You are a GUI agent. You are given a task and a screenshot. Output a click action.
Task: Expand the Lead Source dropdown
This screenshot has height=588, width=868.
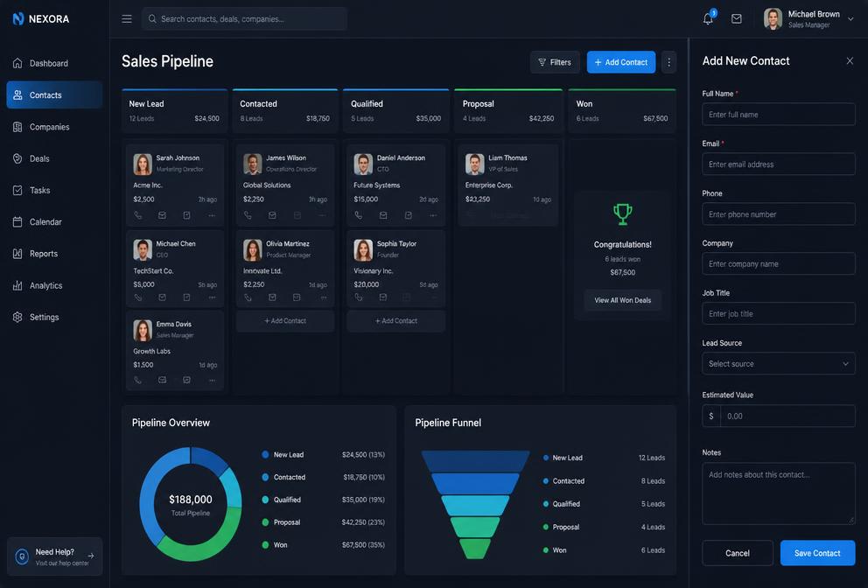pos(779,364)
